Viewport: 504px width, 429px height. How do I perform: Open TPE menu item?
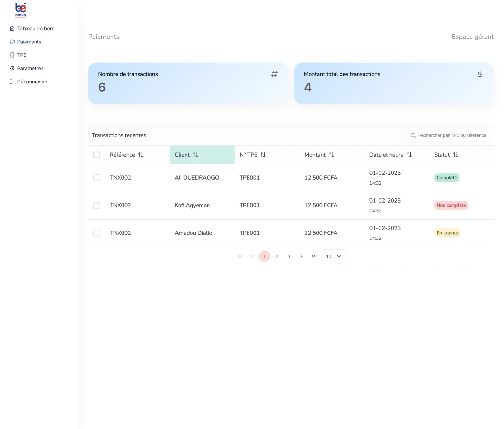point(18,55)
